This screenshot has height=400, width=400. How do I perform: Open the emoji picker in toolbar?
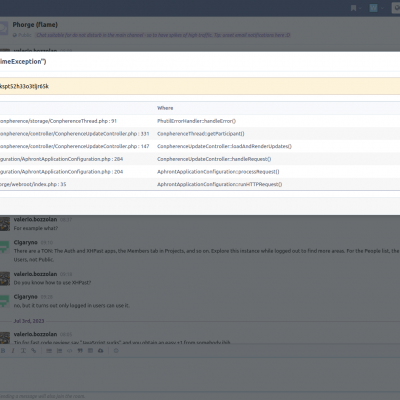(116, 351)
